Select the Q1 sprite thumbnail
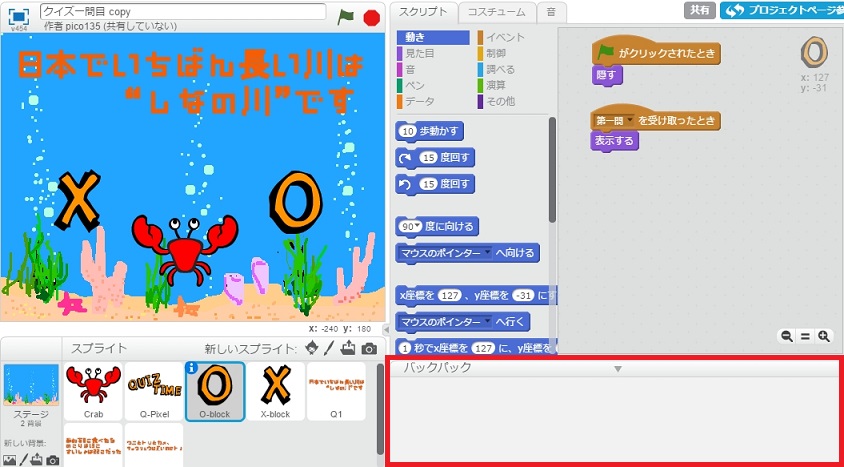The width and height of the screenshot is (844, 467). (336, 391)
